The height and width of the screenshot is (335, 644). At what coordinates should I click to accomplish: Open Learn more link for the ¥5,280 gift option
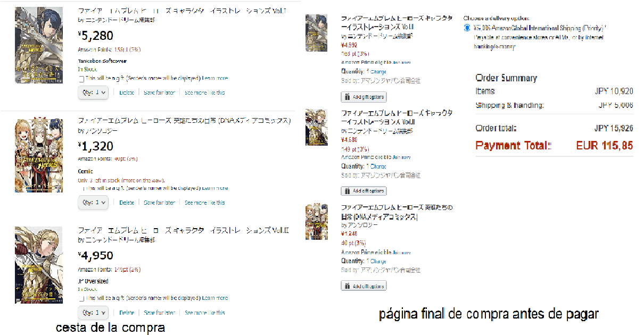215,78
